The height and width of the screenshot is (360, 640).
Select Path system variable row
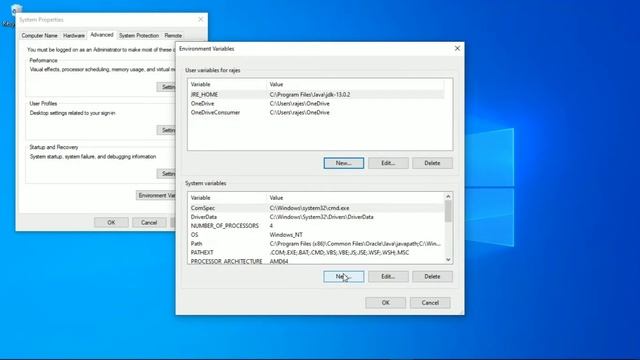click(316, 244)
